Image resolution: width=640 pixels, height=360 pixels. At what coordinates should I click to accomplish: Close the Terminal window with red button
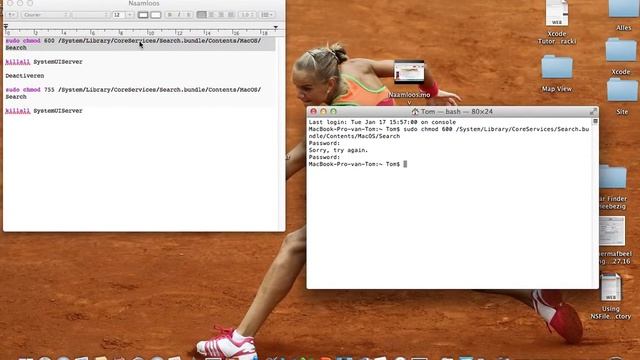[313, 111]
